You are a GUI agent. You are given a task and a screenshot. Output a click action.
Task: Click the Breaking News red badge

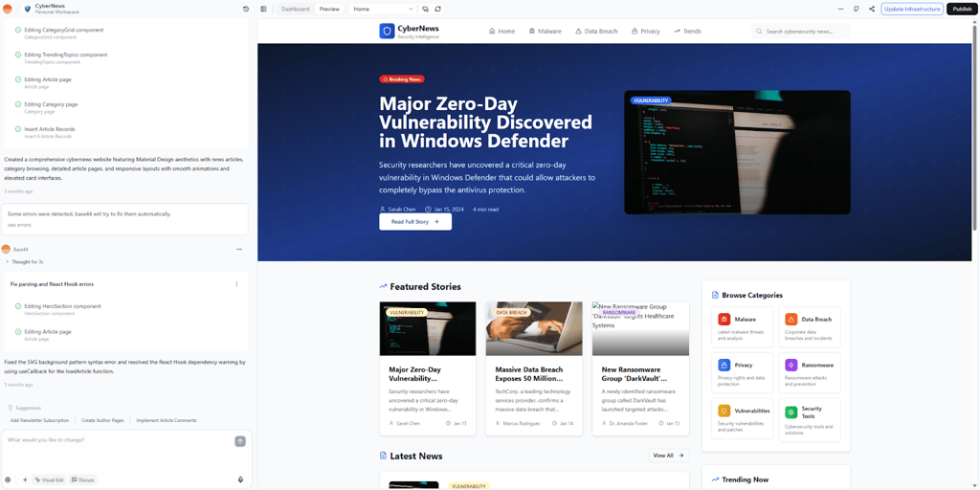(x=402, y=79)
